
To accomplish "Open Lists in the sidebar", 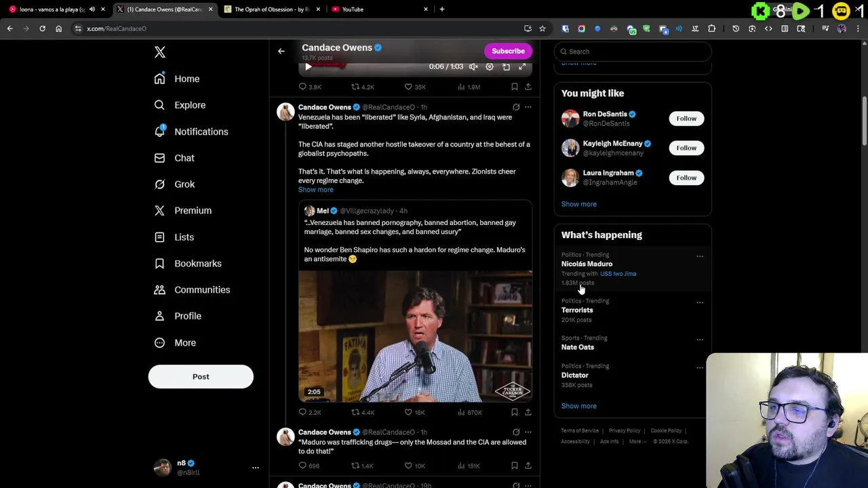I will coord(174,237).
